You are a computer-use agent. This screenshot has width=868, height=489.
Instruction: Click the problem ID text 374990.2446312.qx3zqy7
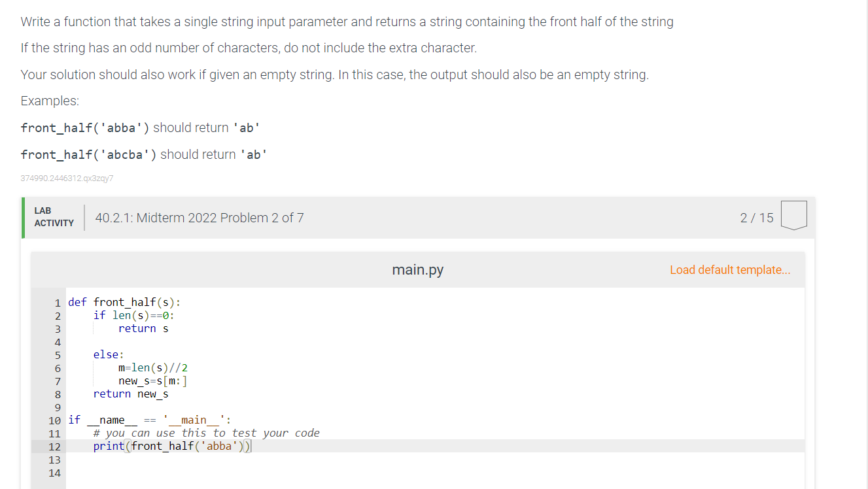(67, 178)
